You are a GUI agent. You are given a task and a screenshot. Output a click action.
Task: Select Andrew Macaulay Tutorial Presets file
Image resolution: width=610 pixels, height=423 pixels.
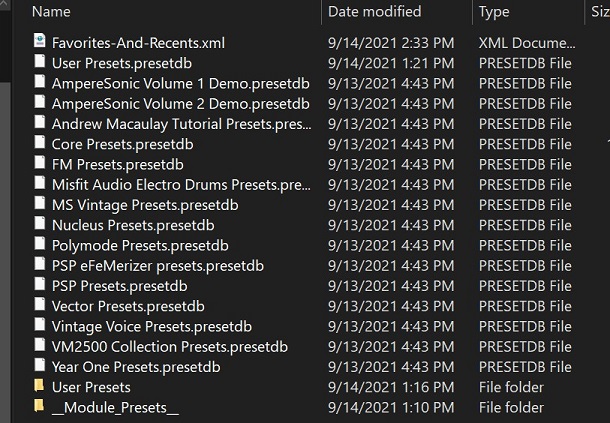[181, 124]
